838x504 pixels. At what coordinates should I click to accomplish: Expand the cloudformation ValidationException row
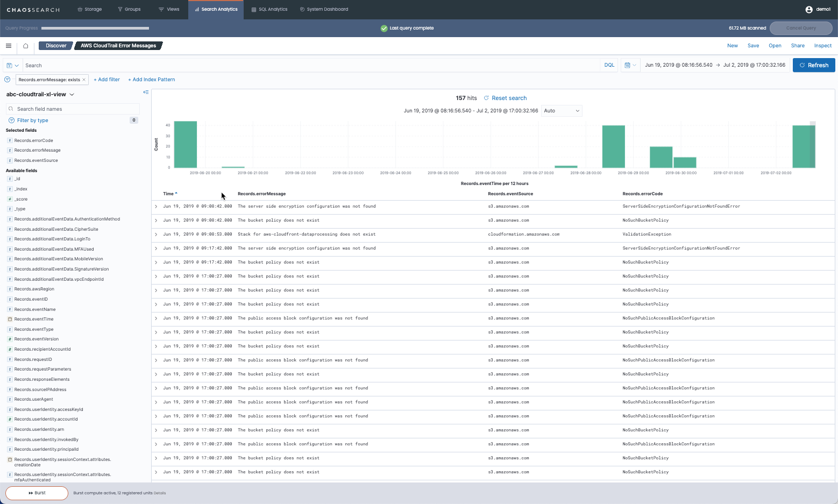click(x=156, y=235)
